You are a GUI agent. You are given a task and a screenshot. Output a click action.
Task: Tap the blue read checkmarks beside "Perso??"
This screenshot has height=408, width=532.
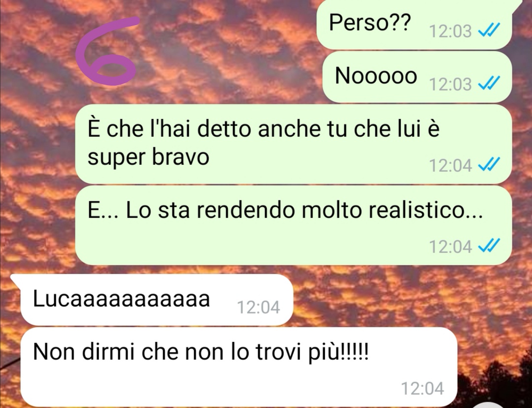click(489, 31)
